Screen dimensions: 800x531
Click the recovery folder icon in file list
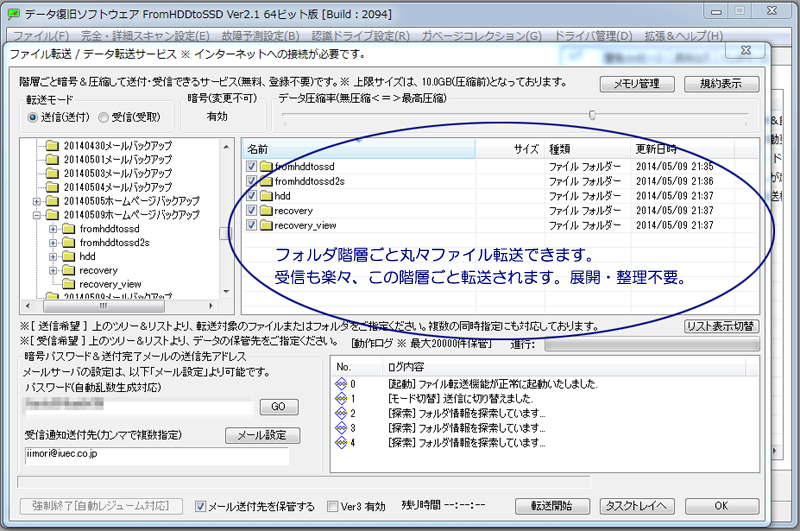(266, 211)
